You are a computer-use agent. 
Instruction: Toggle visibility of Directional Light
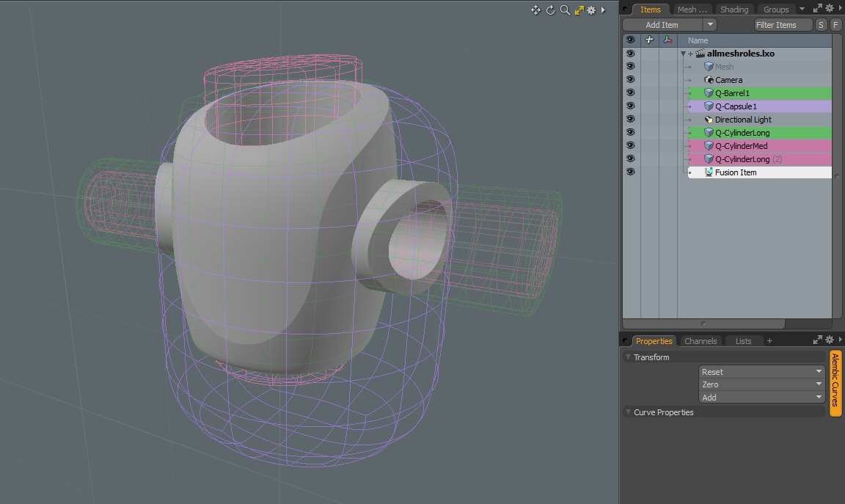coord(630,120)
